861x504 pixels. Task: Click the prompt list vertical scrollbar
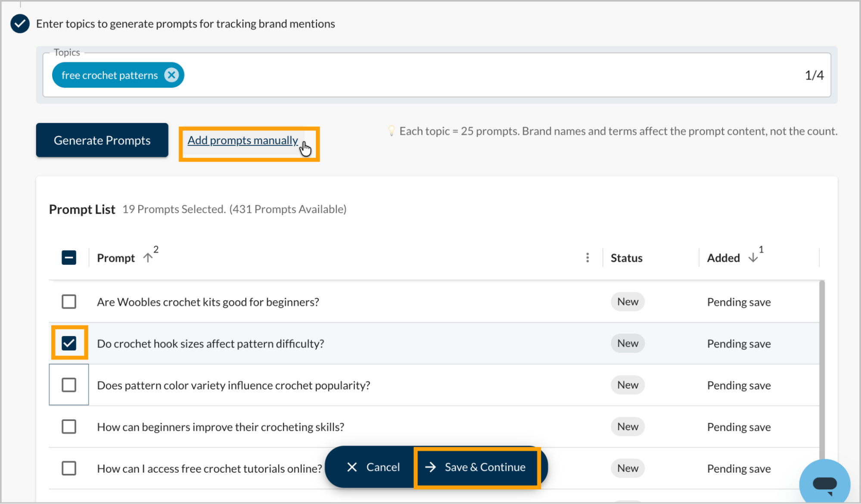coord(822,370)
